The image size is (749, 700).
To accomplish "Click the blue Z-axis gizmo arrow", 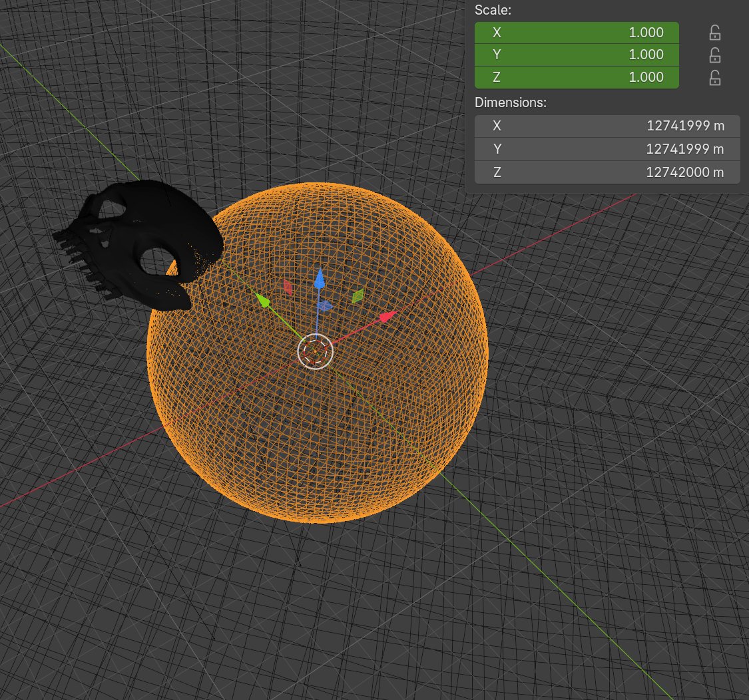I will pyautogui.click(x=320, y=279).
